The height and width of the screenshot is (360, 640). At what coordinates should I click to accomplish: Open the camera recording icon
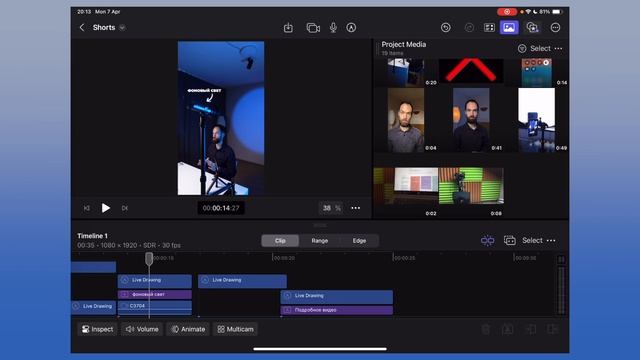pos(313,28)
